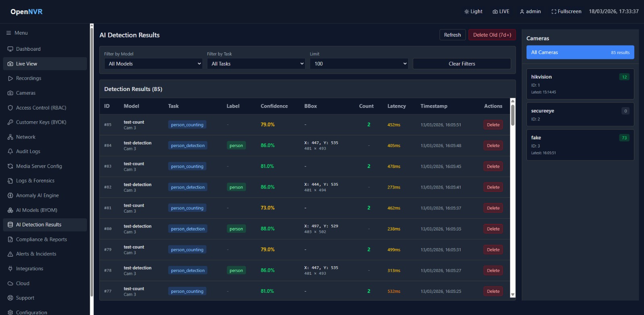Click the Alerts & Incidents warning icon

tap(10, 254)
